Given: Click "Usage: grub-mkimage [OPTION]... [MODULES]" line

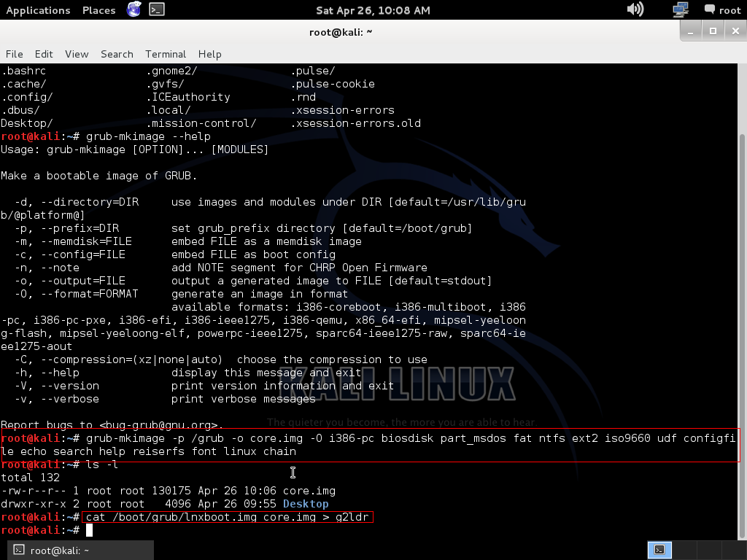Looking at the screenshot, I should pos(134,149).
